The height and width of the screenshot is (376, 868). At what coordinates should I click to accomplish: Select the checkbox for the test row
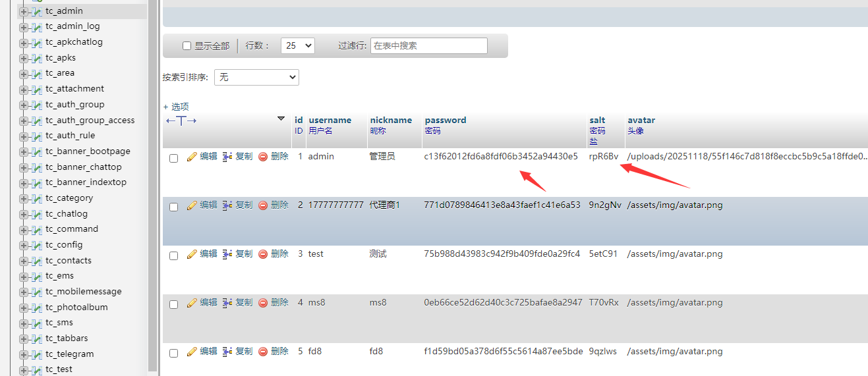[174, 255]
